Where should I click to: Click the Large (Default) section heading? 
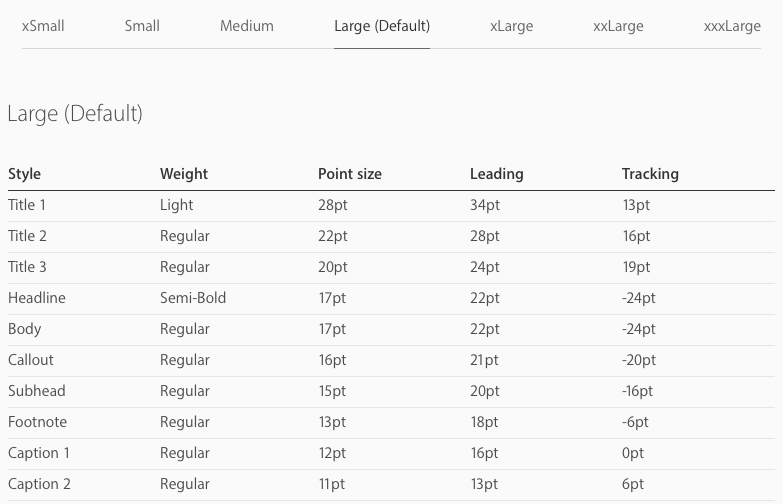(x=75, y=114)
